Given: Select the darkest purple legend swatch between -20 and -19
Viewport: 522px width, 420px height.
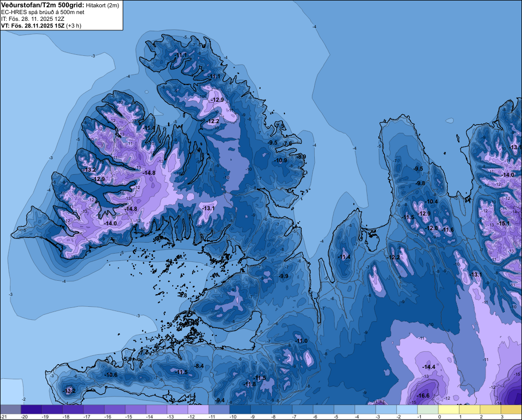Looking at the screenshot, I should (31, 409).
